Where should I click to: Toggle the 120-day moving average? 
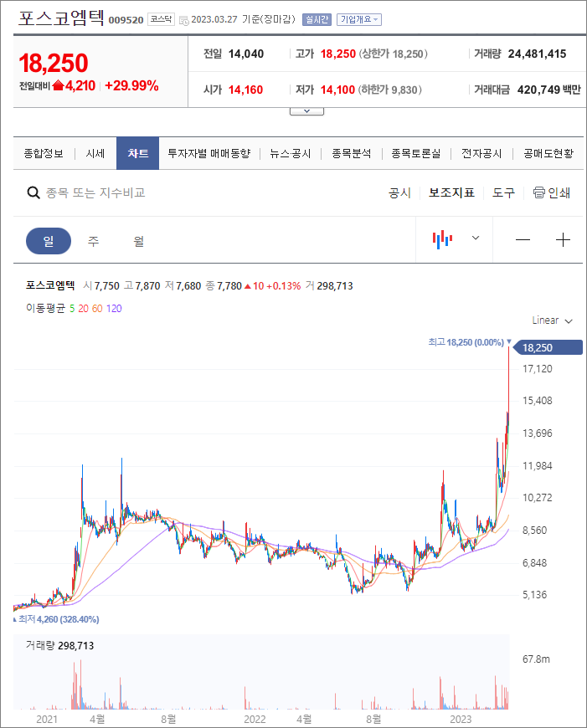114,308
